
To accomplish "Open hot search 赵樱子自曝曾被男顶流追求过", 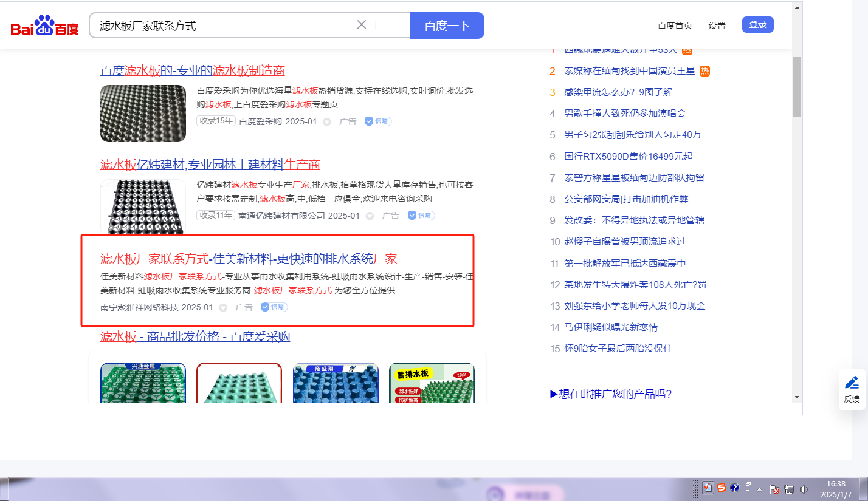I will 625,242.
